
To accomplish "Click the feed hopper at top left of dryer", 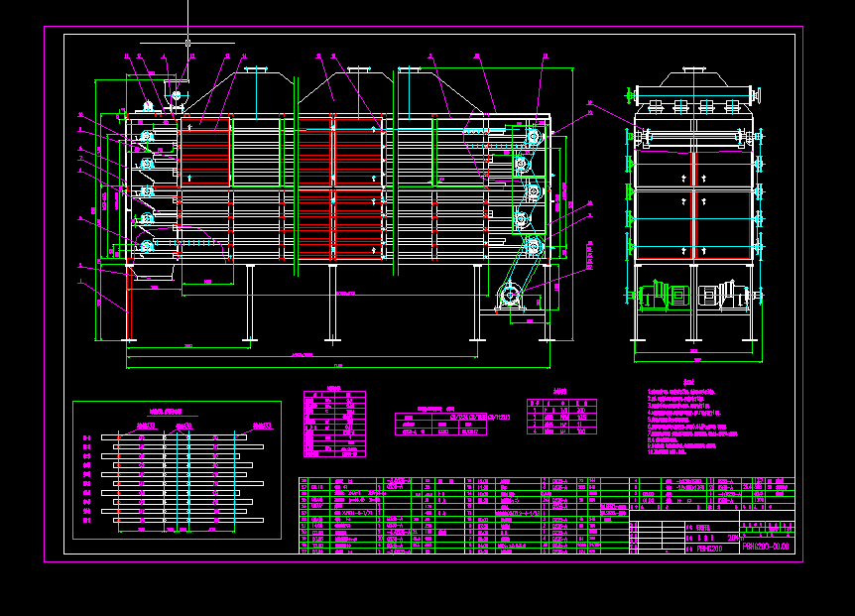I will point(177,94).
